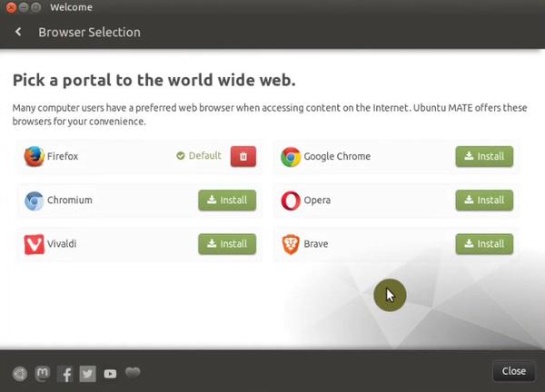This screenshot has height=392, width=545.
Task: Minimize the Welcome window from titlebar
Action: coord(24,7)
